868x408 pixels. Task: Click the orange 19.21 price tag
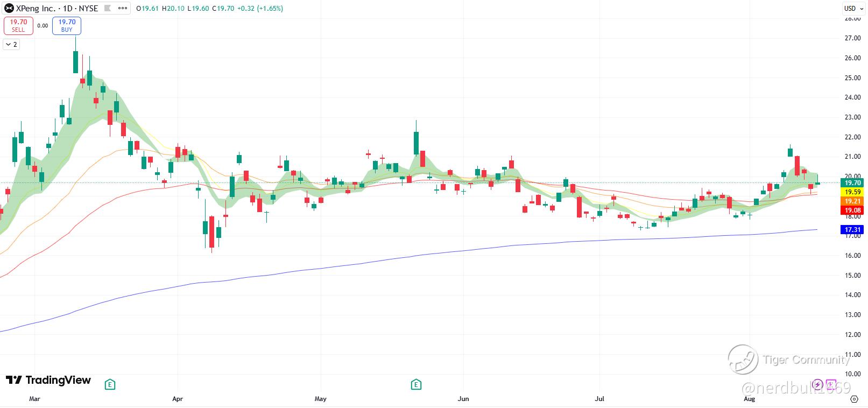[852, 201]
